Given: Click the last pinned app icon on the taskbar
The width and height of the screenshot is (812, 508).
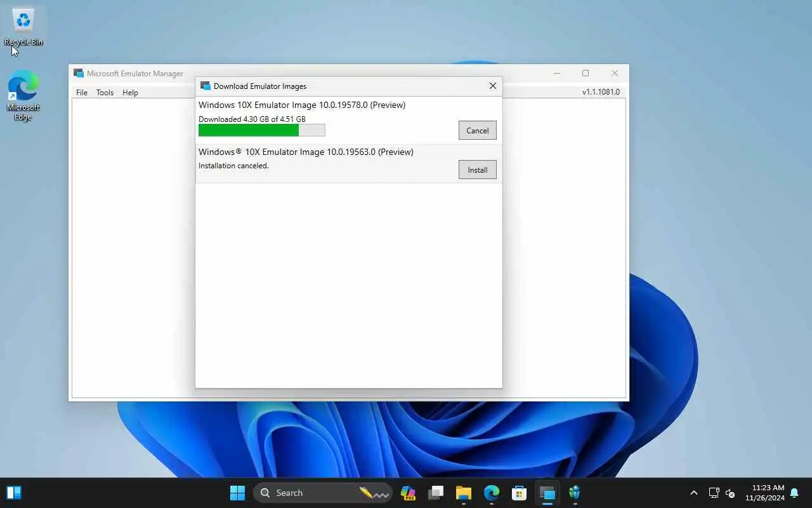Looking at the screenshot, I should tap(575, 493).
